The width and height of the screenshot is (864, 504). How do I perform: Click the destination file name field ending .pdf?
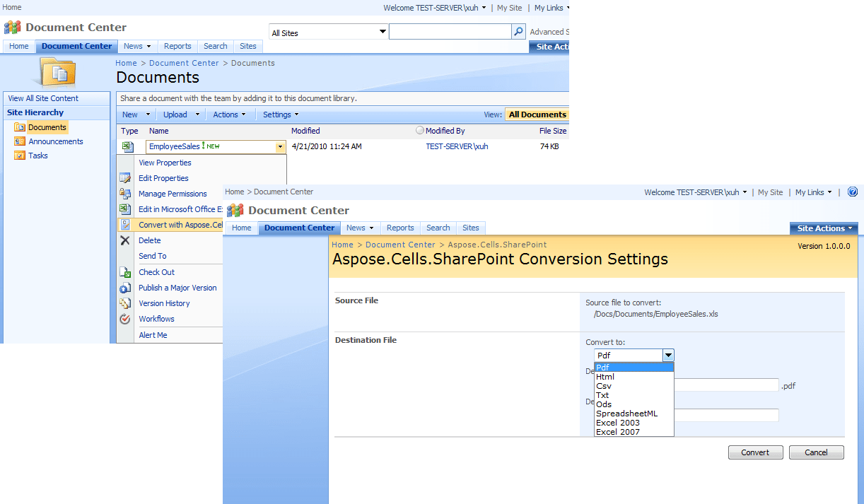(726, 385)
